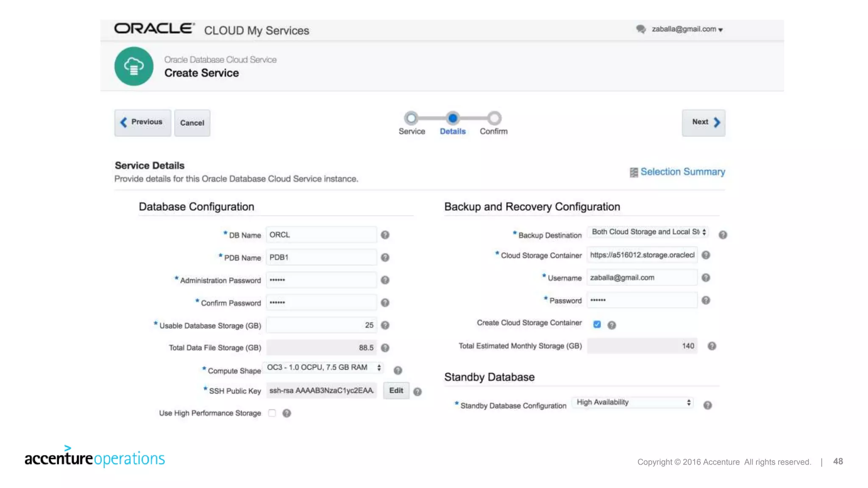
Task: Click help icon next to Backup Destination
Action: (723, 235)
